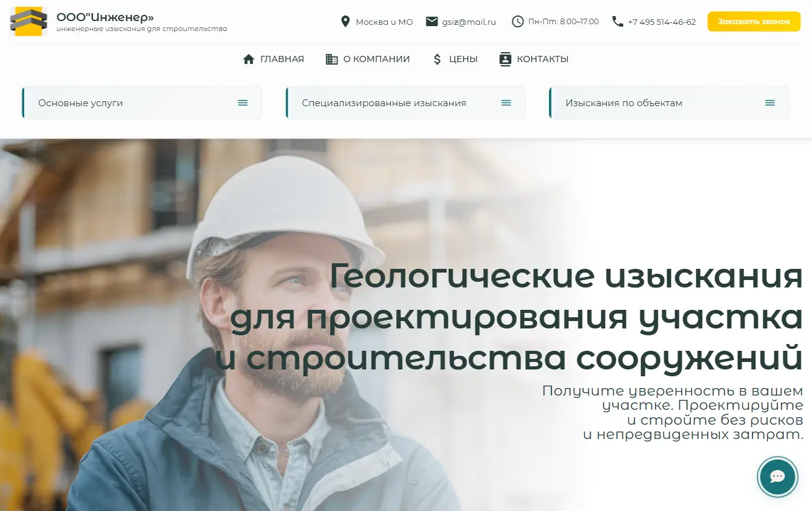Switch to the О КОМПАНИИ page

point(377,59)
